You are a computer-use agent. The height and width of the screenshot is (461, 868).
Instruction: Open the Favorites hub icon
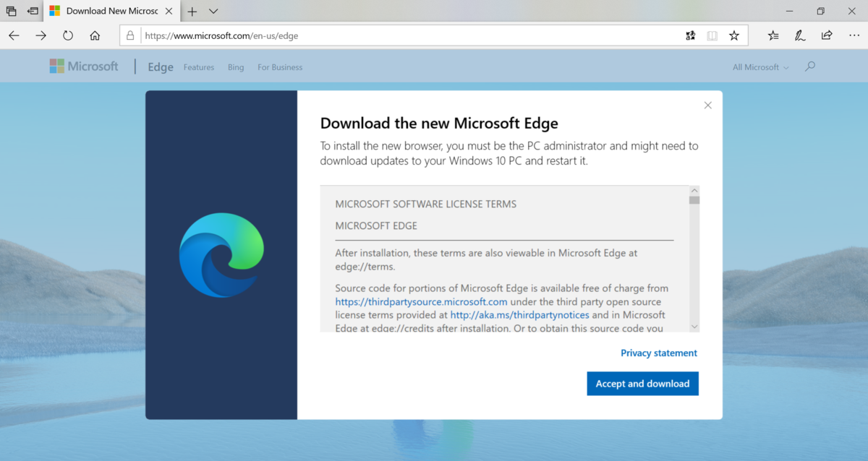(773, 35)
